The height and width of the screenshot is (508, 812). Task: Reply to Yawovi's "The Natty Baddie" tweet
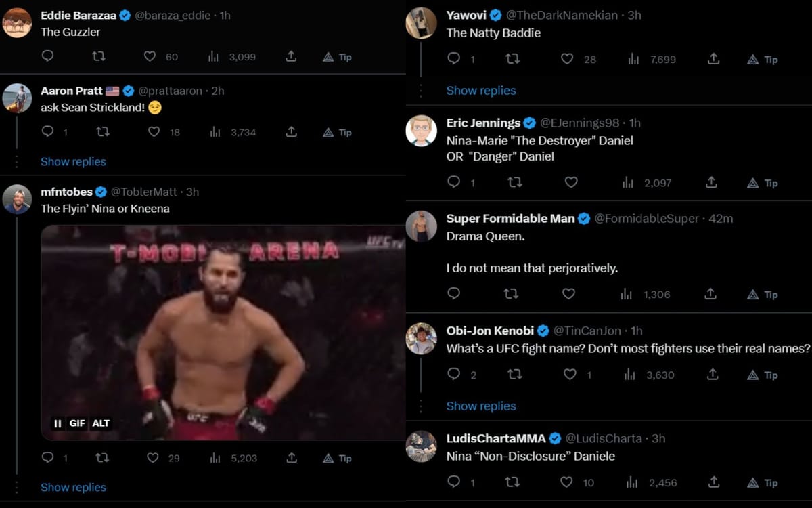(454, 59)
